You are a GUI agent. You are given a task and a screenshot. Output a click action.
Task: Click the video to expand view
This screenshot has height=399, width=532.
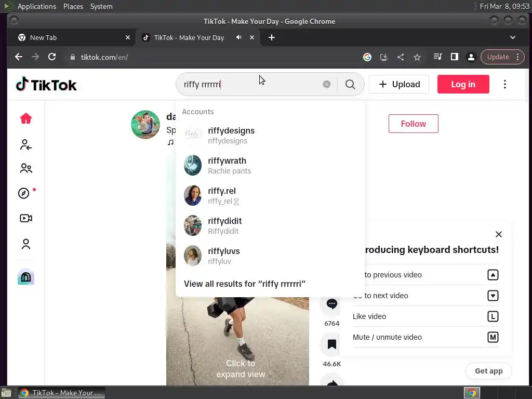point(241,368)
